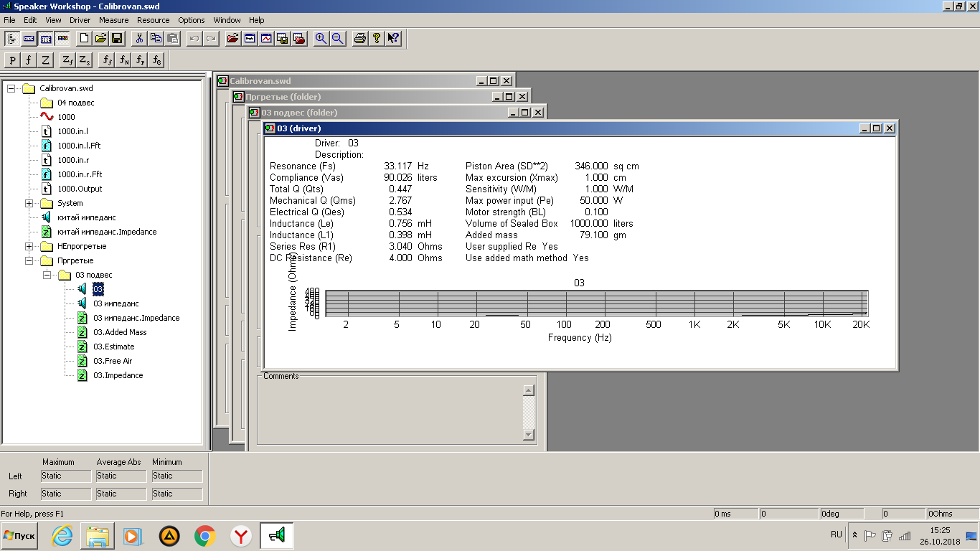Click the Z impedance measure button
This screenshot has width=980, height=551.
pos(45,60)
